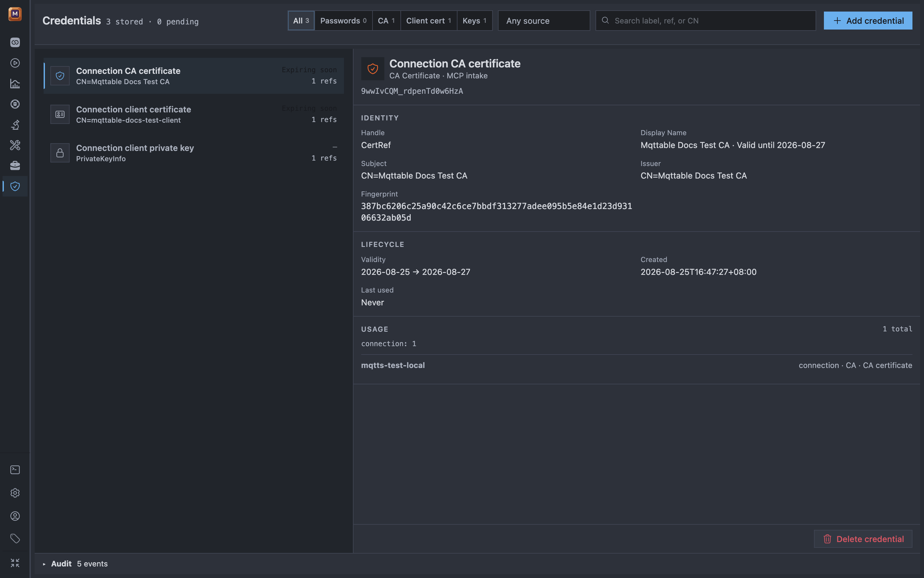Click the Subject value in Identity section

tap(414, 176)
